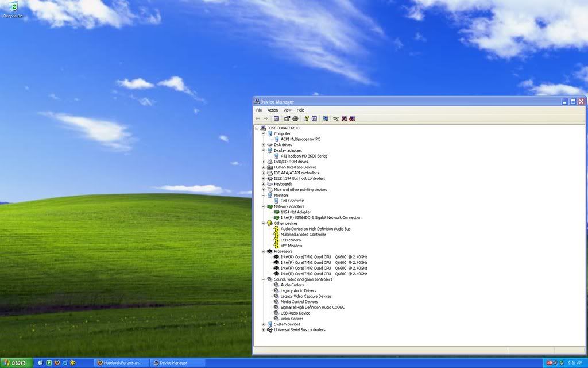Select Media Control Devices item

(299, 302)
